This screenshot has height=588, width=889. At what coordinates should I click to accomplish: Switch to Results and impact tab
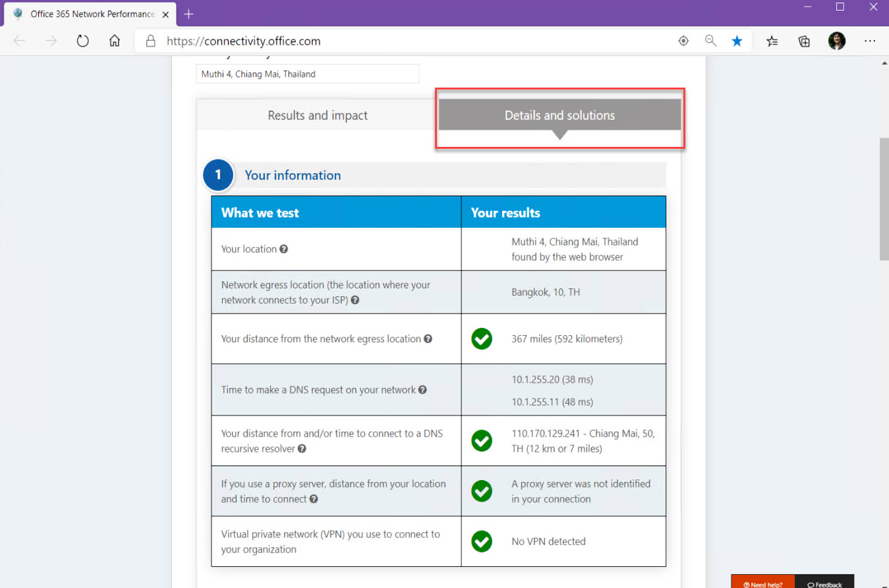tap(318, 115)
